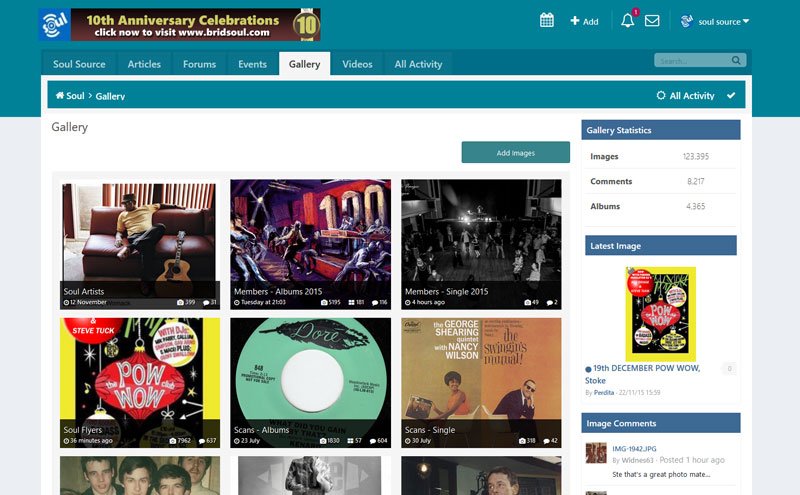This screenshot has height=495, width=800.
Task: Click camera image count on Soul Artists
Action: (186, 302)
